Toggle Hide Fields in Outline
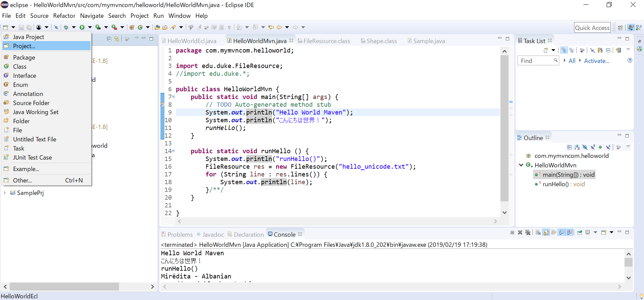Viewport: 644px width, 300px height. click(585, 147)
